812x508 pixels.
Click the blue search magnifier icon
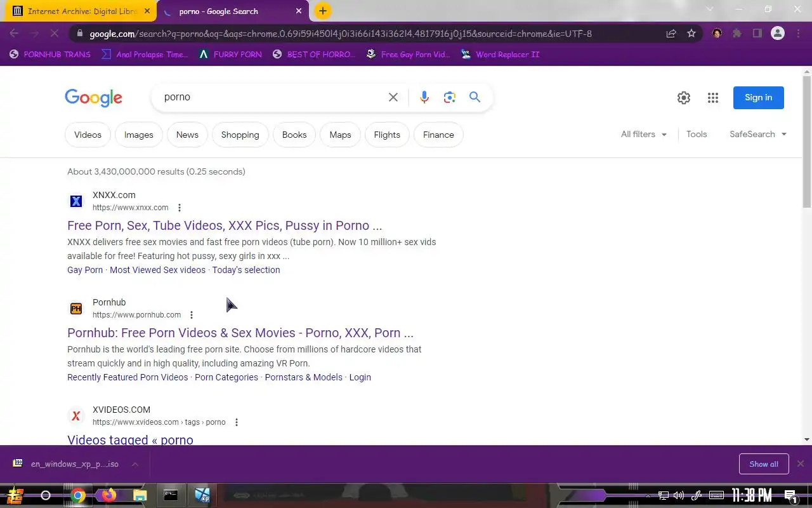coord(475,97)
